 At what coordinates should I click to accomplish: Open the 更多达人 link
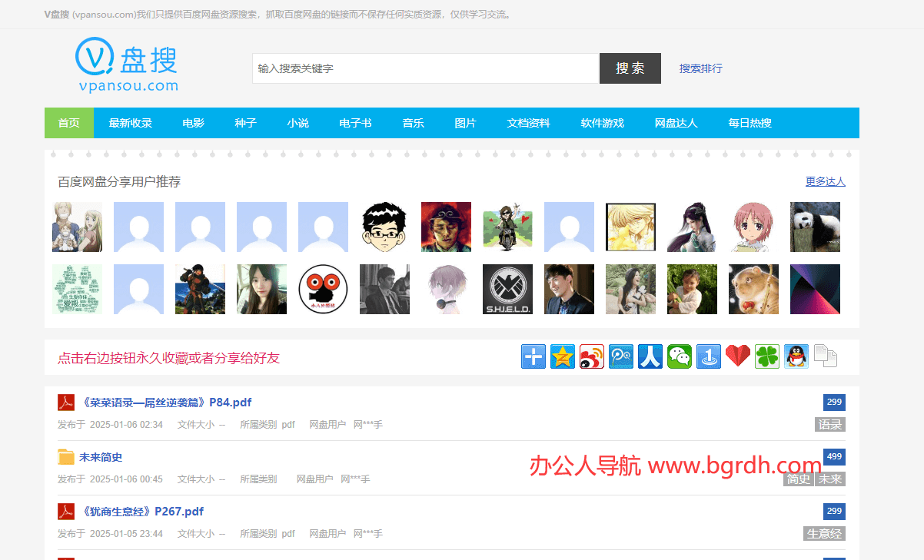825,181
